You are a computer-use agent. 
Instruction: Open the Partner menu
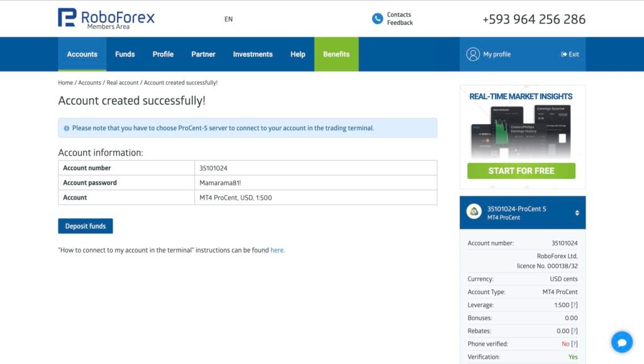pos(203,54)
